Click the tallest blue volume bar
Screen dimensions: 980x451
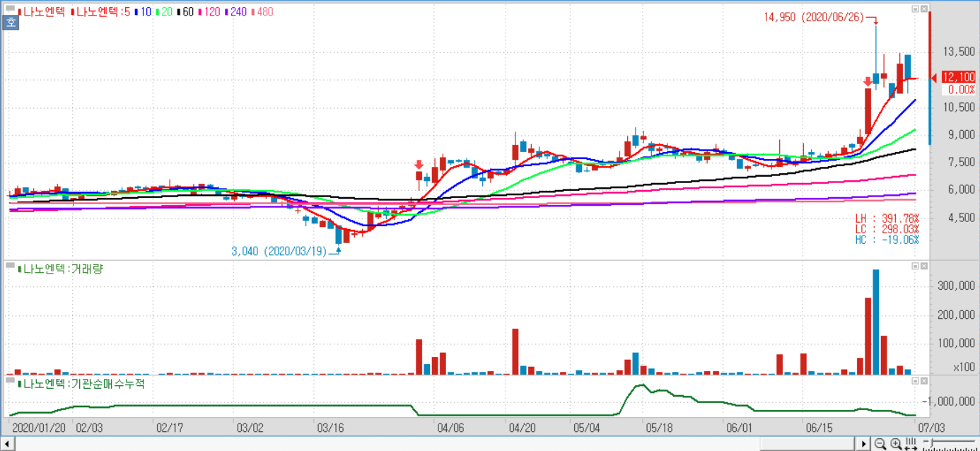point(876,322)
